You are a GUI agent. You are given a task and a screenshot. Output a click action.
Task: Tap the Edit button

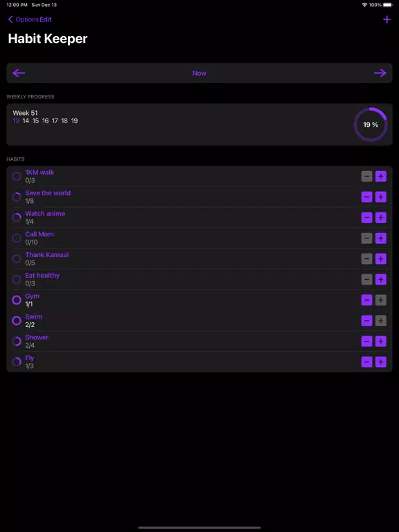[x=46, y=19]
